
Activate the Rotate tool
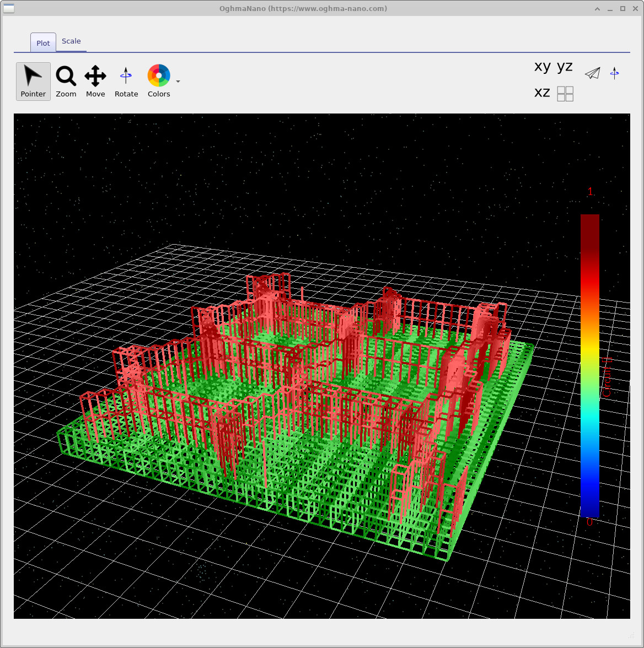[126, 81]
